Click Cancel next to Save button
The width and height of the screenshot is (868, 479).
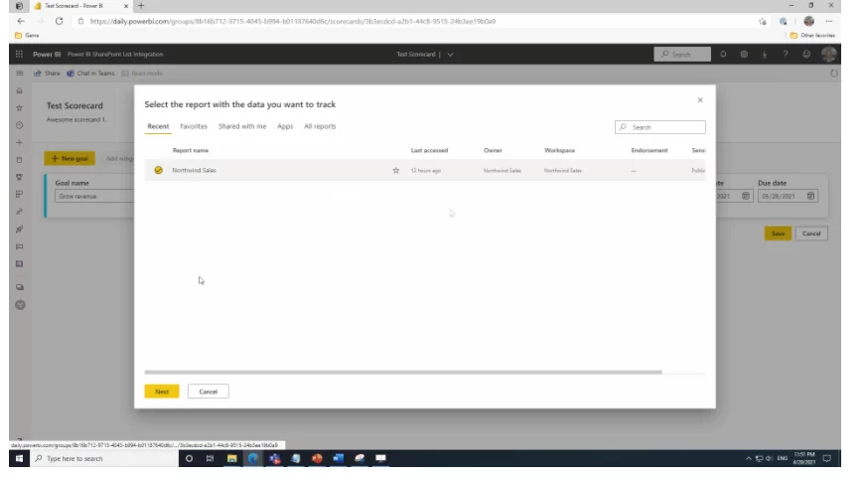[x=811, y=234]
